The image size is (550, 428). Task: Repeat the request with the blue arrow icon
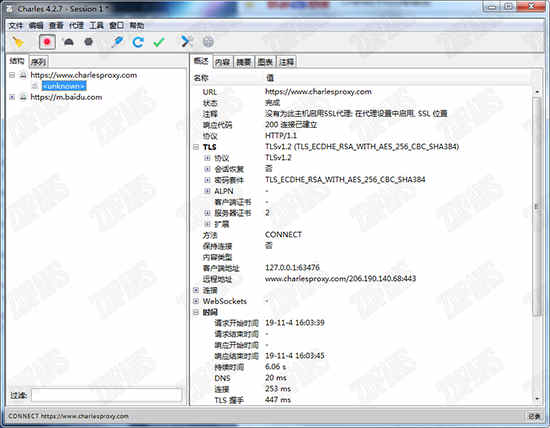(x=138, y=42)
